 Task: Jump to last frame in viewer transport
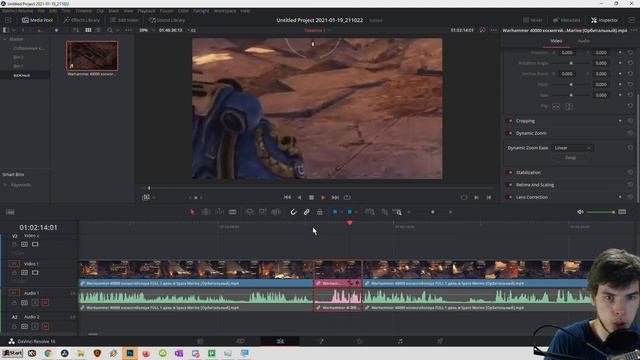point(335,197)
